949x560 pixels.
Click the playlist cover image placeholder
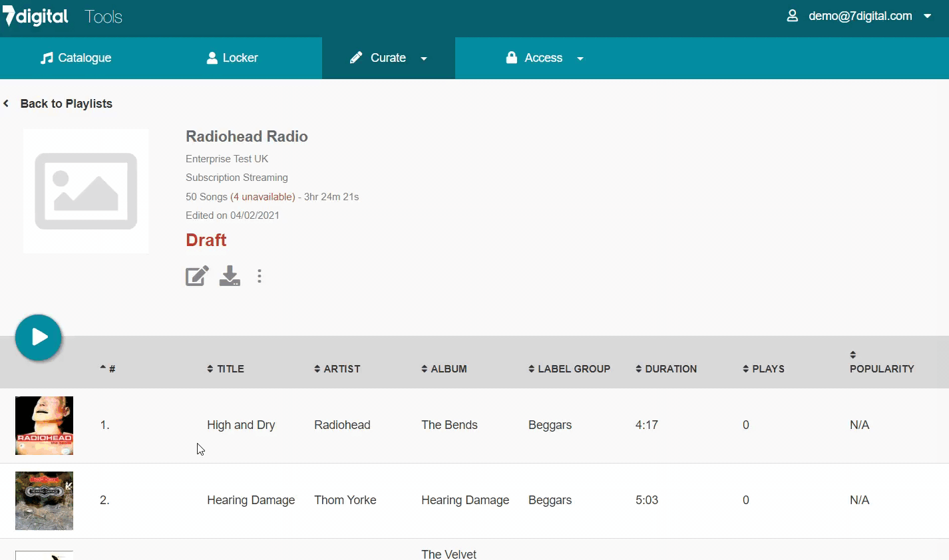tap(86, 192)
